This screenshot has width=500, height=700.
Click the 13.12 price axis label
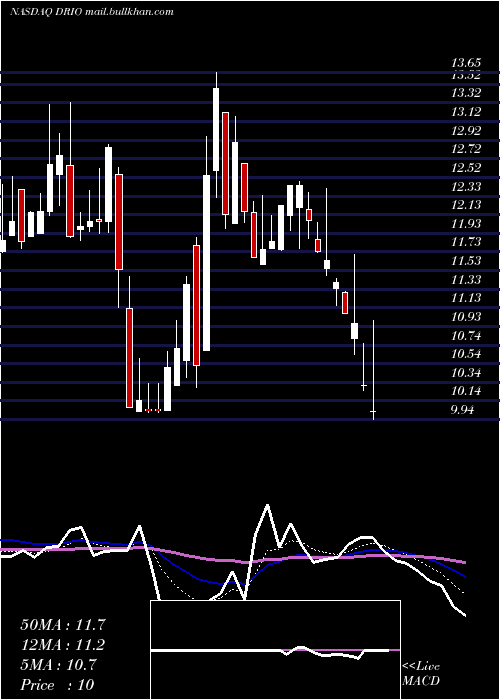point(466,112)
